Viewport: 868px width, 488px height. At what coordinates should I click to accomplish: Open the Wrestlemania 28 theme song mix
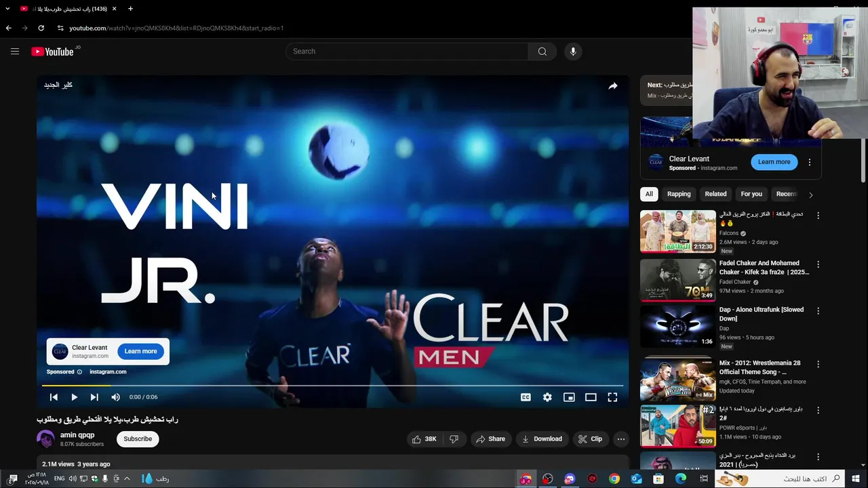click(x=678, y=380)
